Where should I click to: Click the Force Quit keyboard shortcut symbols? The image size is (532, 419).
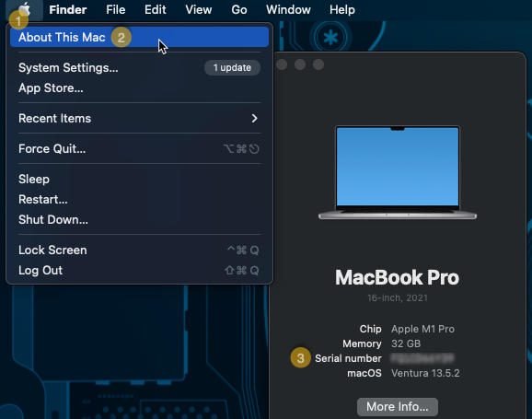tap(241, 148)
